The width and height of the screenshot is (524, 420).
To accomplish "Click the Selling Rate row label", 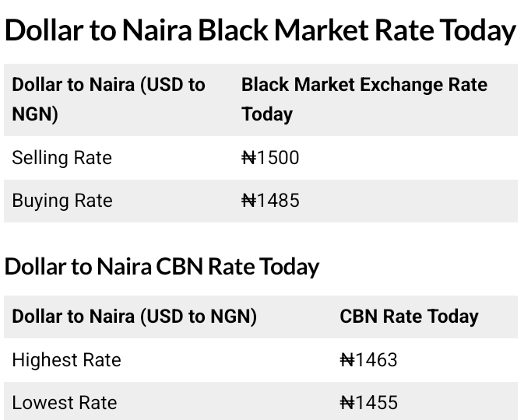I will [62, 158].
